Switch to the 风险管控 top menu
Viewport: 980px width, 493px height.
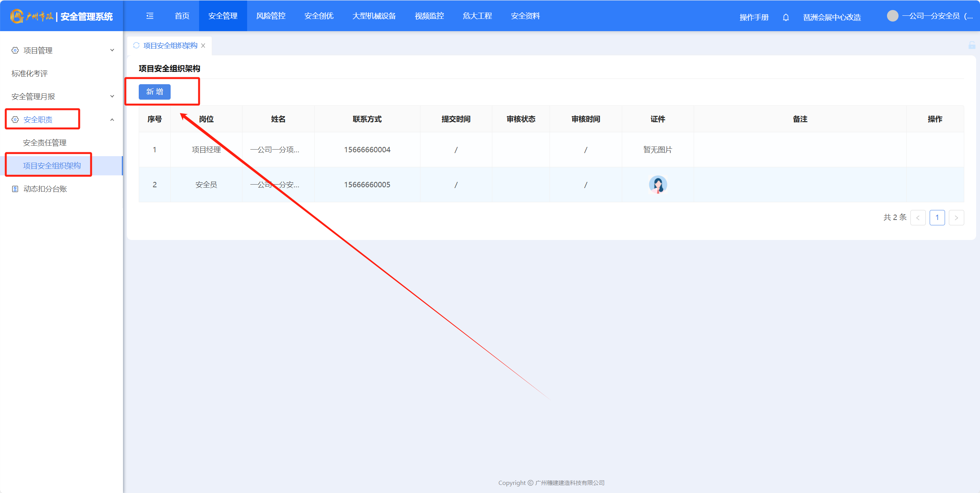click(x=271, y=16)
